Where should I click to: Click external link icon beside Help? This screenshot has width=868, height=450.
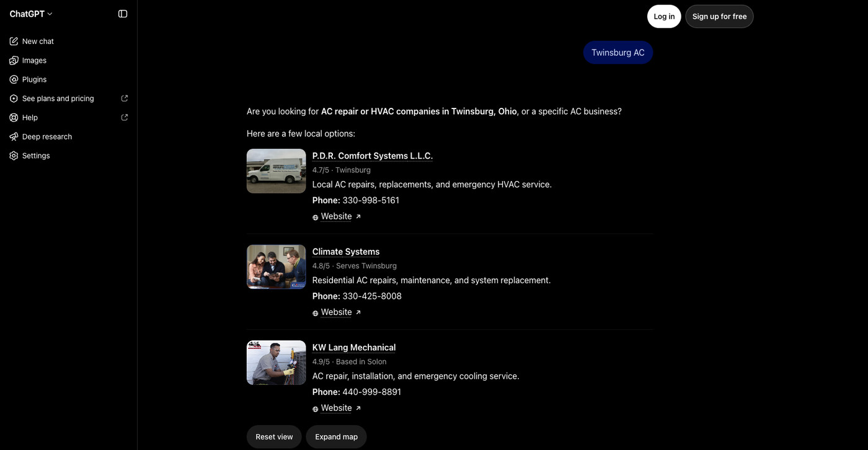click(125, 118)
